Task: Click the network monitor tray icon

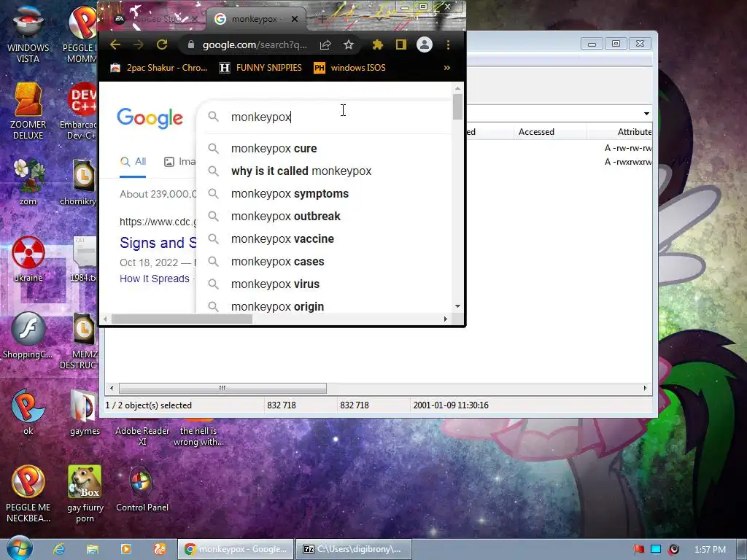Action: (656, 549)
